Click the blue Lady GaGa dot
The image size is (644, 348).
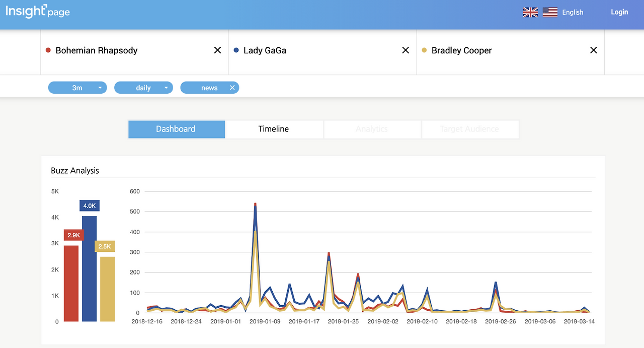(x=236, y=50)
